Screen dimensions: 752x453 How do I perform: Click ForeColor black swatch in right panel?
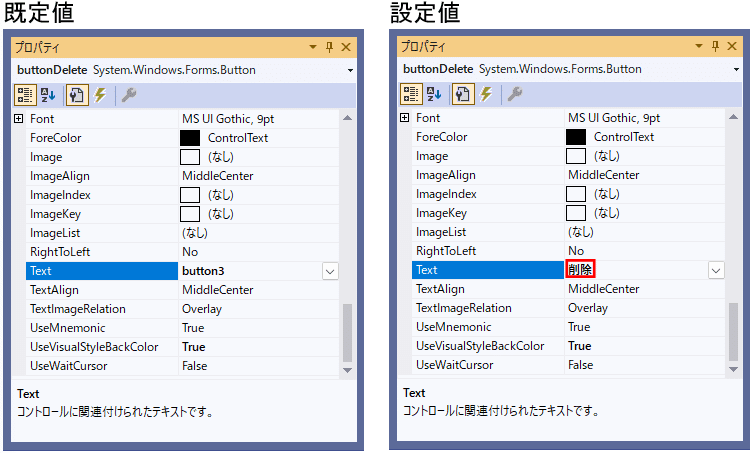pyautogui.click(x=576, y=137)
